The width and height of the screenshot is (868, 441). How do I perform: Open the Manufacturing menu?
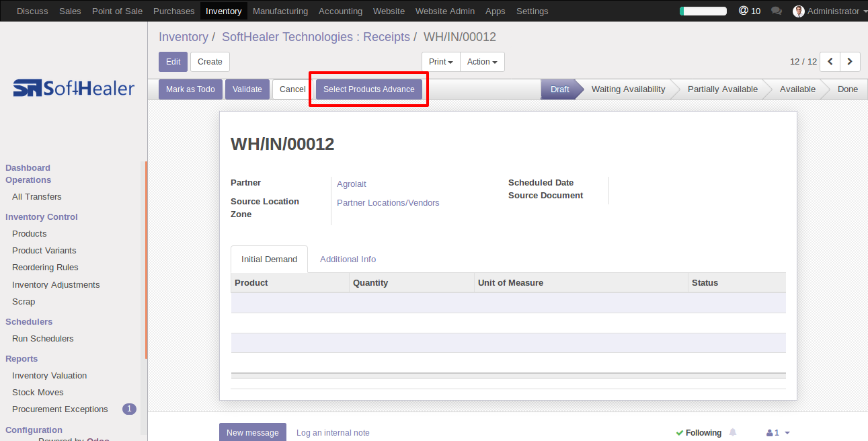280,11
